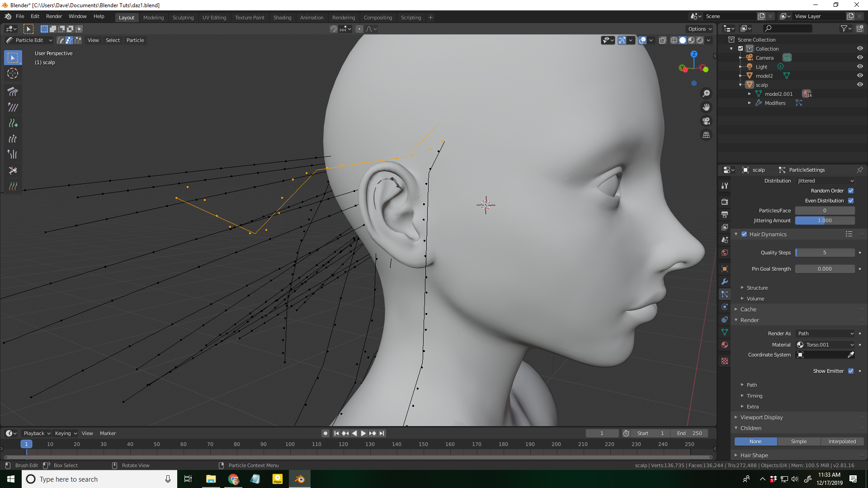This screenshot has width=868, height=488.
Task: Open the Particle menu in header
Action: (x=135, y=40)
